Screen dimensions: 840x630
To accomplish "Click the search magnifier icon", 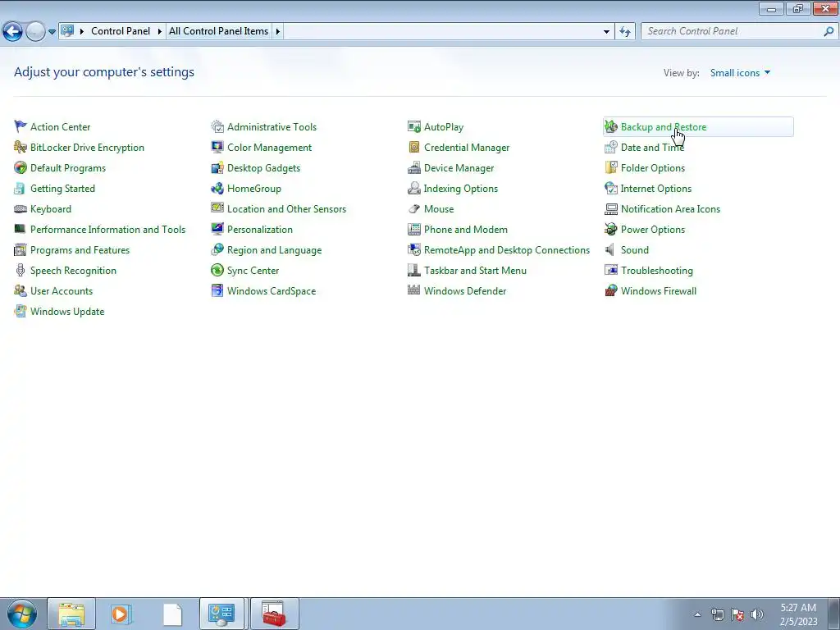I will click(x=829, y=32).
